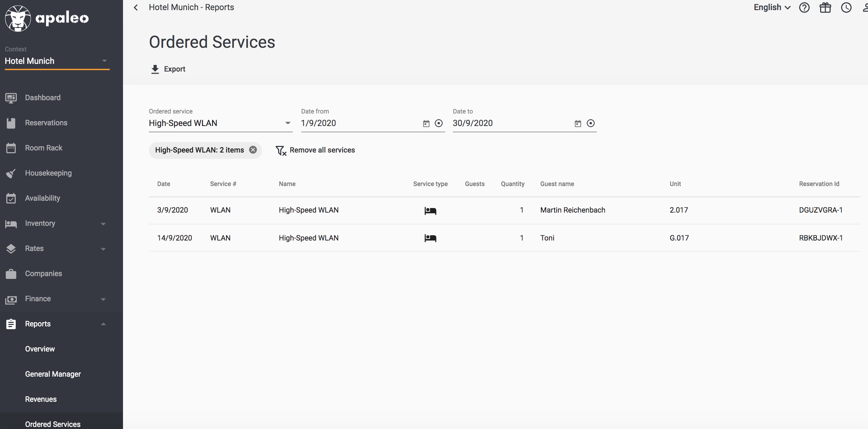
Task: Click the date cell 3/9/2020
Action: coord(173,210)
